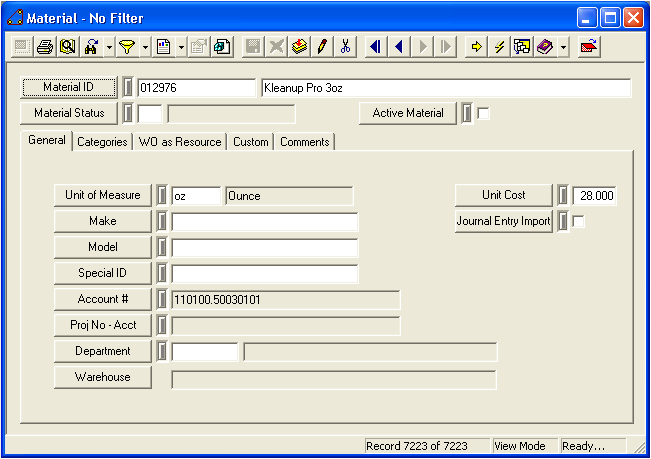
Task: Click the Unit Cost button
Action: pos(504,195)
